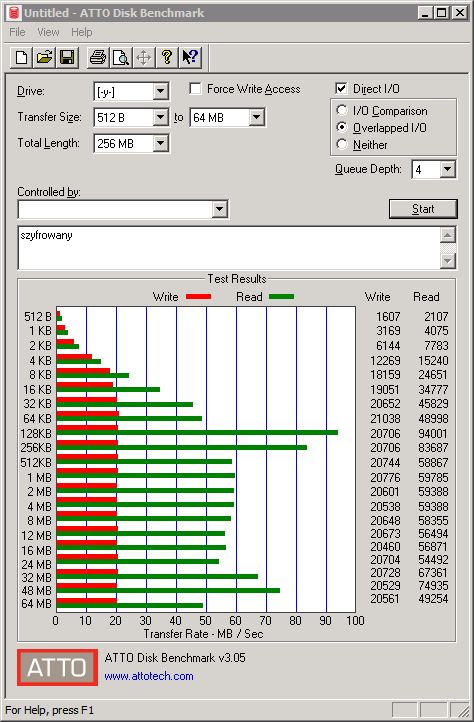Select the I/O Comparison radio button
Viewport: 474px width, 722px height.
click(342, 111)
